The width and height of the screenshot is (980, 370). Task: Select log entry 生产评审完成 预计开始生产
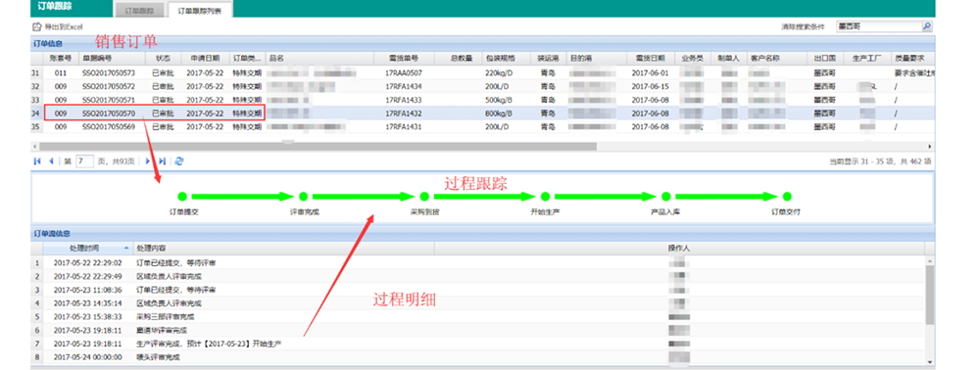(x=478, y=344)
